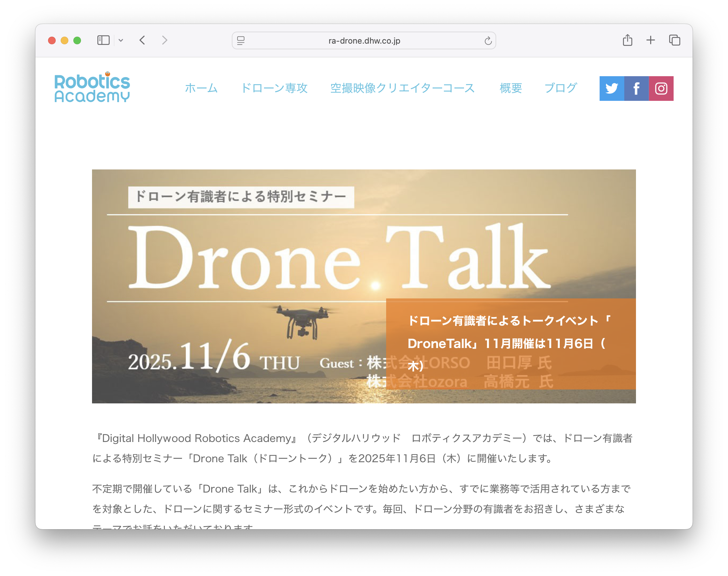Go back to the previous page
The image size is (728, 576).
[x=142, y=40]
